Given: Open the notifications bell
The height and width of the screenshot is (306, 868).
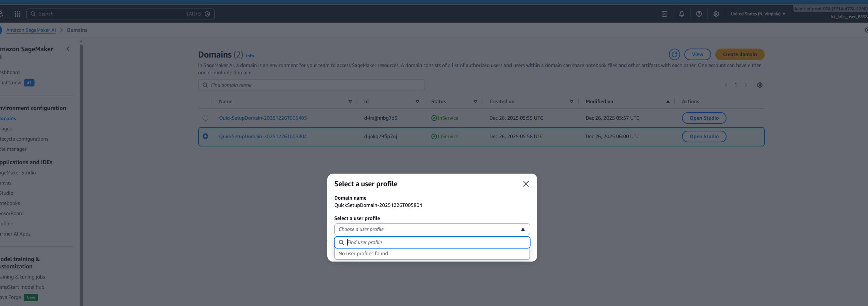Looking at the screenshot, I should point(681,14).
